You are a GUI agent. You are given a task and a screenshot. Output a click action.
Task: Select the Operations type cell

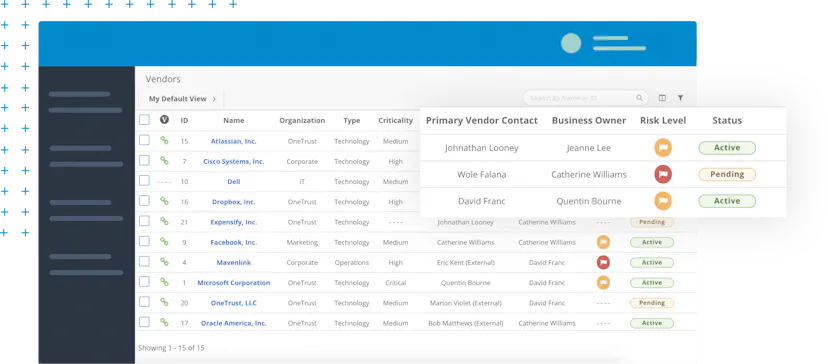(352, 263)
